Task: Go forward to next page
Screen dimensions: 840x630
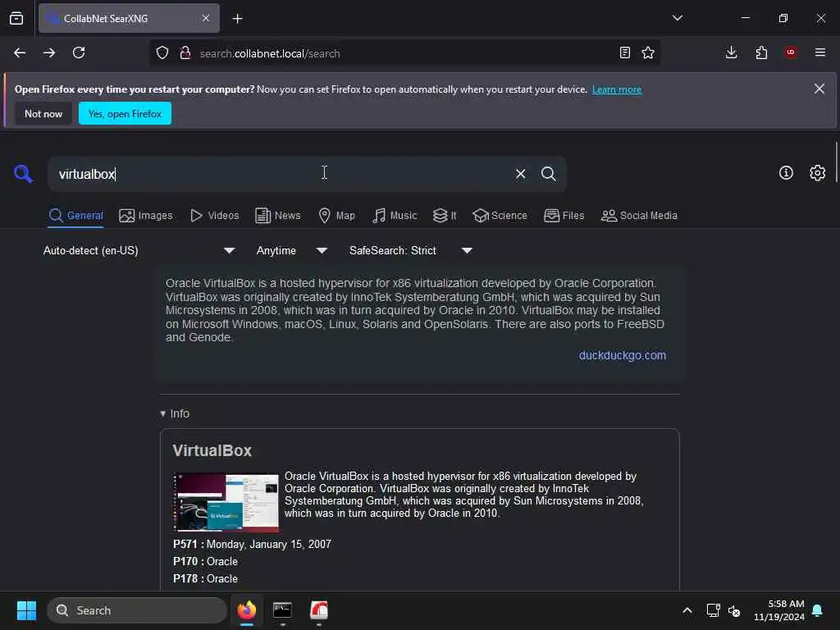Action: (49, 53)
